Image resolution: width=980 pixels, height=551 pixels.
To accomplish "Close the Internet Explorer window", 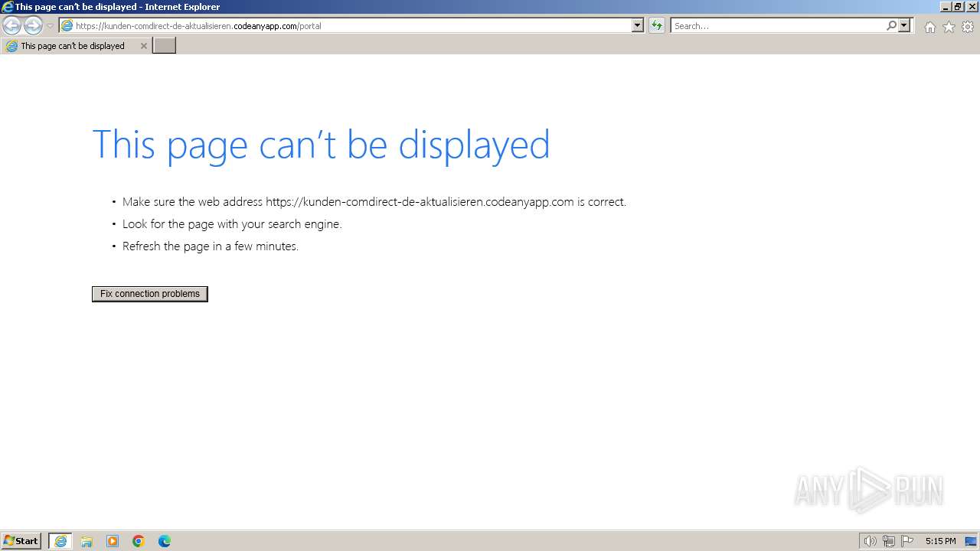I will (x=971, y=7).
